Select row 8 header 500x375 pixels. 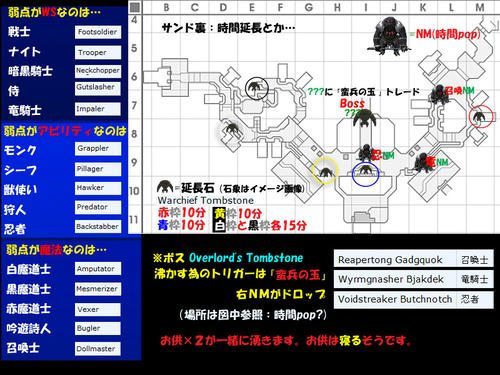click(134, 134)
